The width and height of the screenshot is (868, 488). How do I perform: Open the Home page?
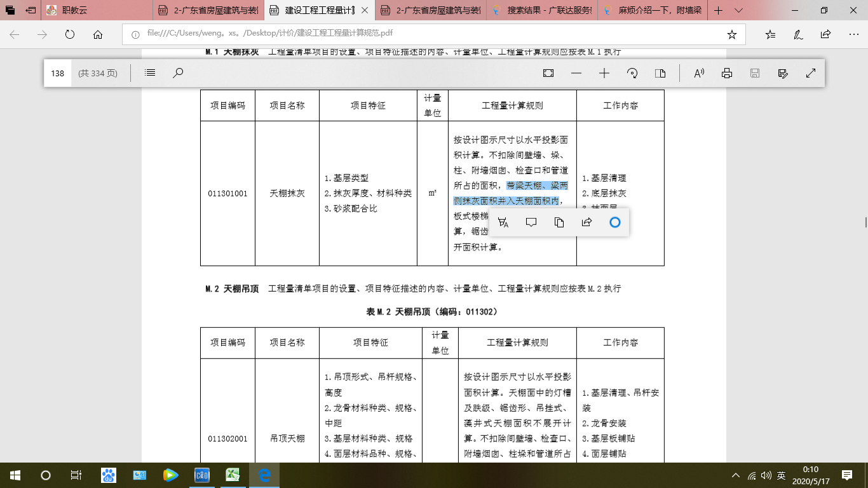98,35
